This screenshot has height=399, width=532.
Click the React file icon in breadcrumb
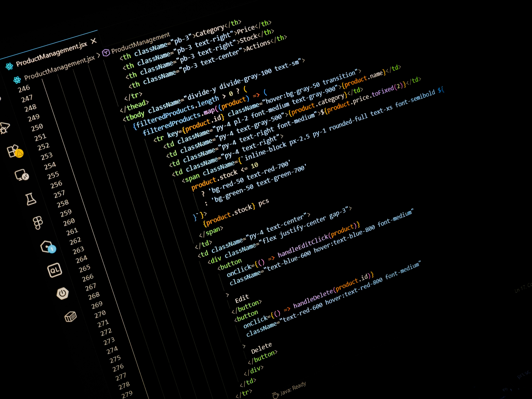click(x=17, y=80)
